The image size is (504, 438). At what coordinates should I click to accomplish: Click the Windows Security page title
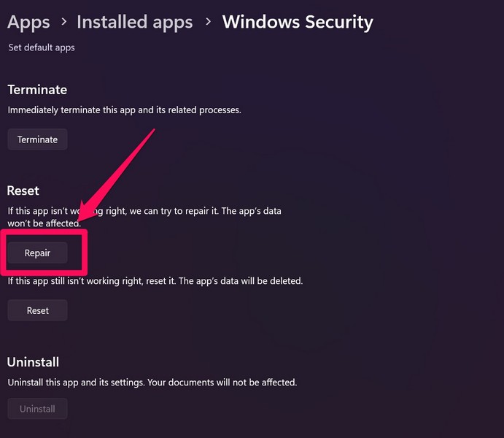click(x=298, y=22)
